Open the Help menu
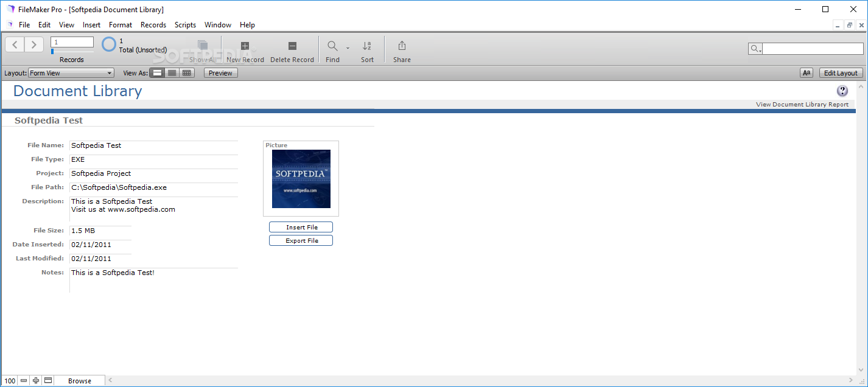 (247, 25)
